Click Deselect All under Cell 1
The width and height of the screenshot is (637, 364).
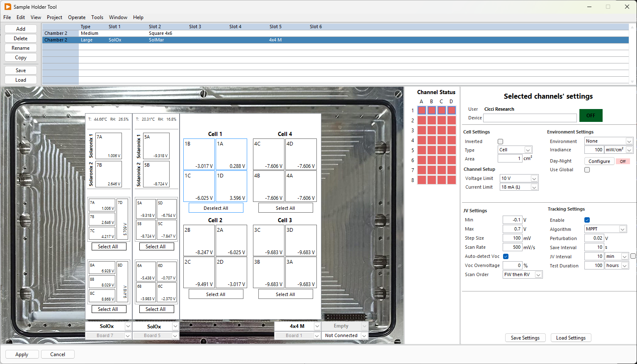[x=216, y=208]
